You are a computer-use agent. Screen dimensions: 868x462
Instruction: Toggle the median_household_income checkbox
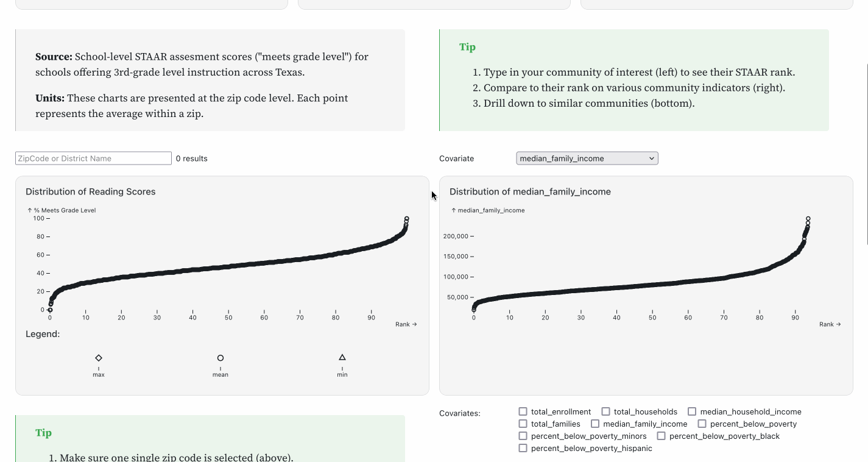[x=692, y=411]
